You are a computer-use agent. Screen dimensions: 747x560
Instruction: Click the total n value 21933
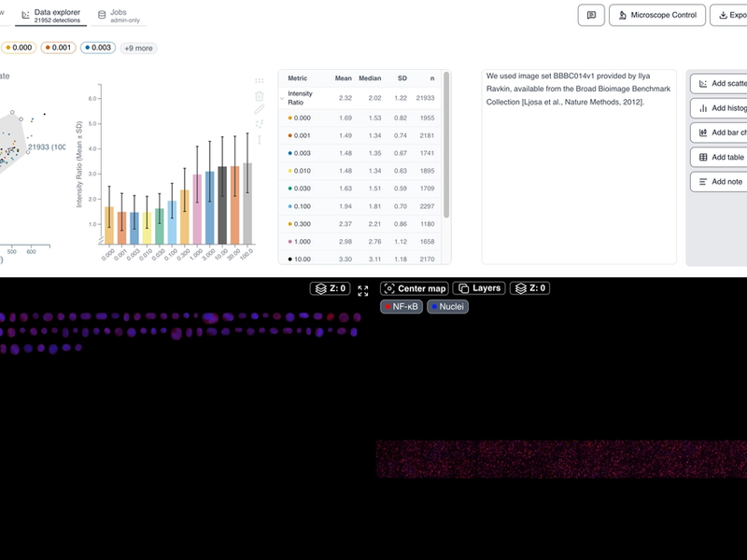point(426,98)
